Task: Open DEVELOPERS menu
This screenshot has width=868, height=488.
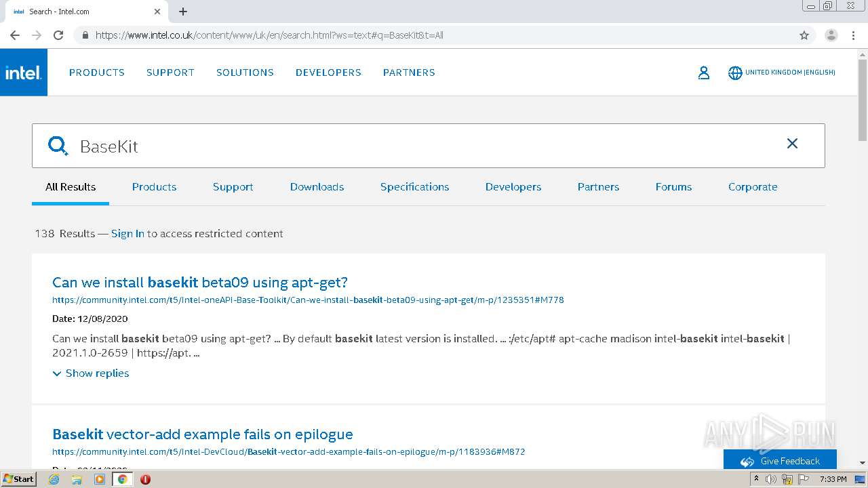Action: coord(328,73)
